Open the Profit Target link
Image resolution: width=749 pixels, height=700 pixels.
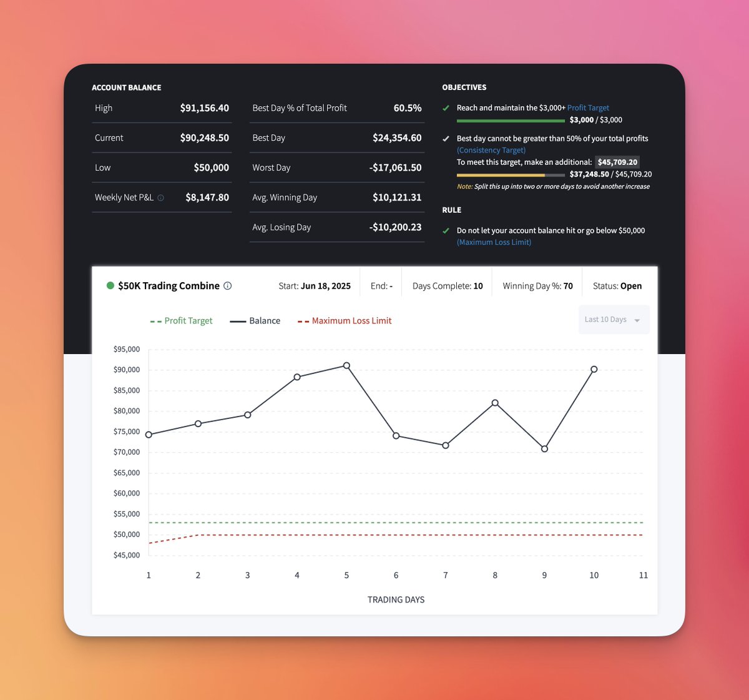[588, 108]
